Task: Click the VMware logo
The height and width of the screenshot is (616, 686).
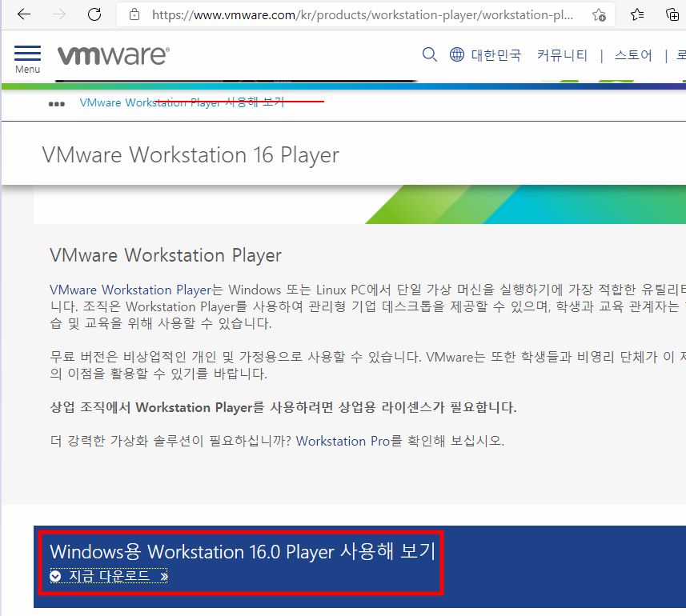Action: (114, 55)
